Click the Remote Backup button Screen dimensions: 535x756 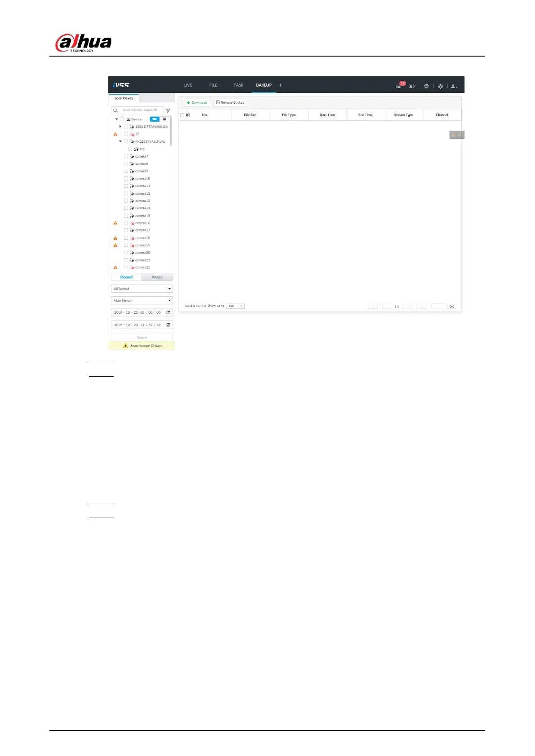230,102
